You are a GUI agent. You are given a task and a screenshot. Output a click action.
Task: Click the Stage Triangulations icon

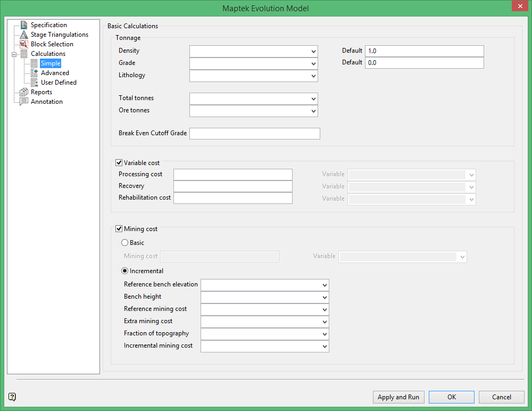tap(23, 35)
